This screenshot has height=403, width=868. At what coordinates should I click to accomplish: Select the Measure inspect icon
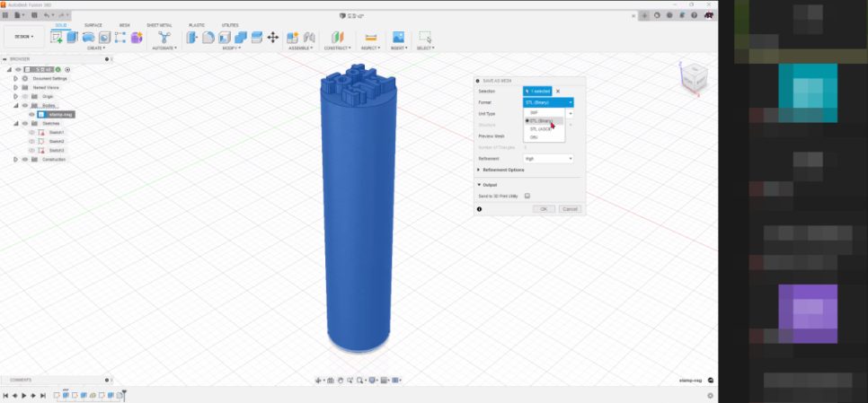(371, 37)
